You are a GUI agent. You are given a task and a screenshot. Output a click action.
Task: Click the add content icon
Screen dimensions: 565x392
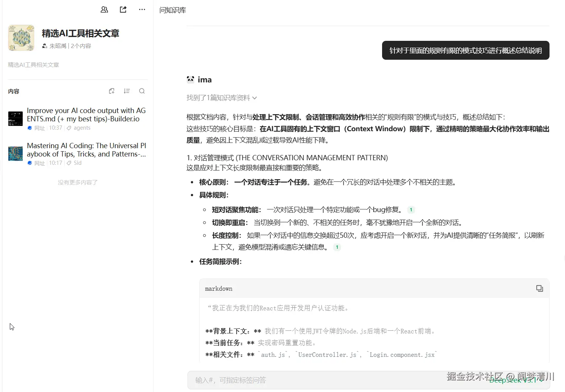coord(111,91)
